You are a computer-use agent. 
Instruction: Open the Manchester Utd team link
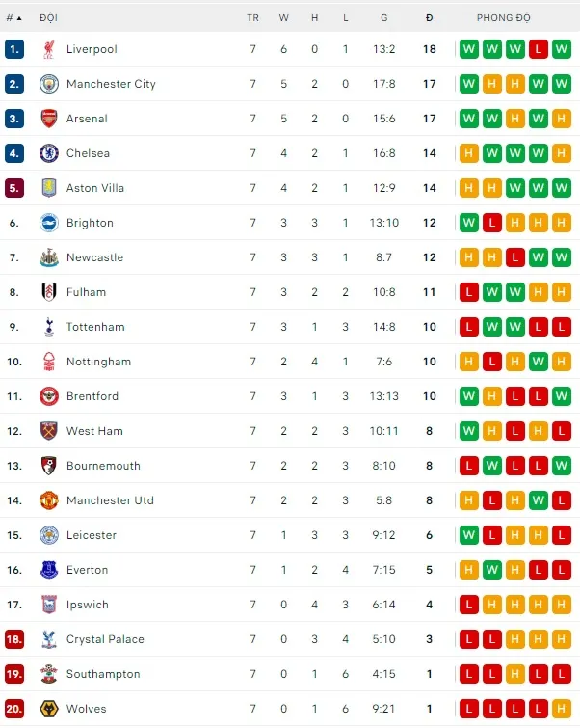pos(110,500)
